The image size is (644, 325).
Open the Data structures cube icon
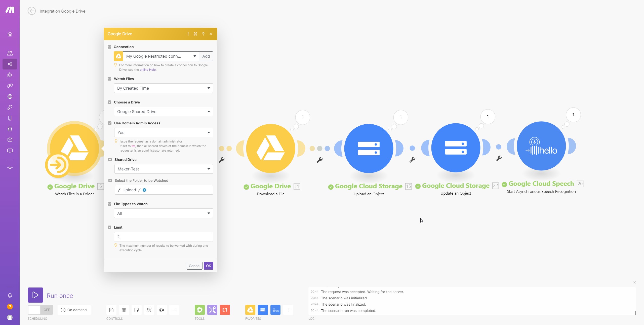[10, 140]
